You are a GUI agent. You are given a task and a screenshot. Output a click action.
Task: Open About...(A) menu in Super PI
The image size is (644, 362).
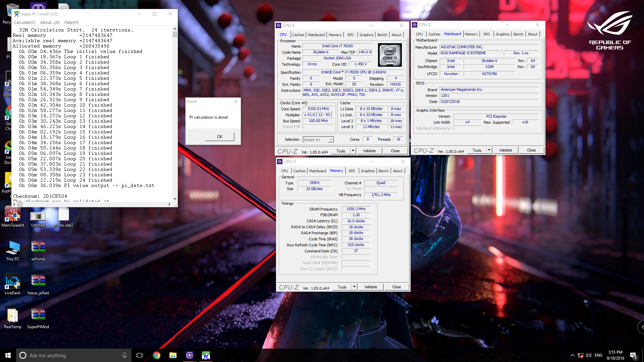coord(50,22)
